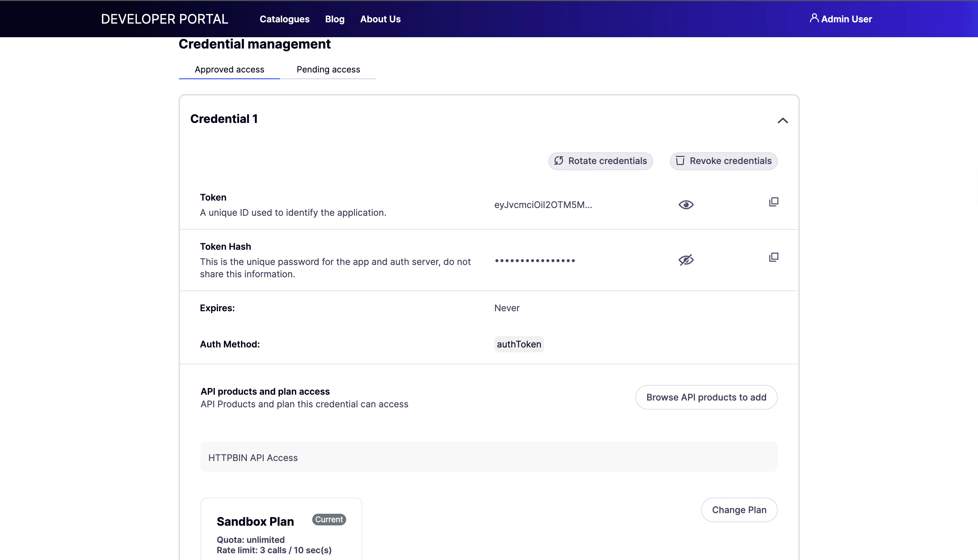This screenshot has height=560, width=978.
Task: Open Catalogues from the navigation bar
Action: pyautogui.click(x=284, y=19)
